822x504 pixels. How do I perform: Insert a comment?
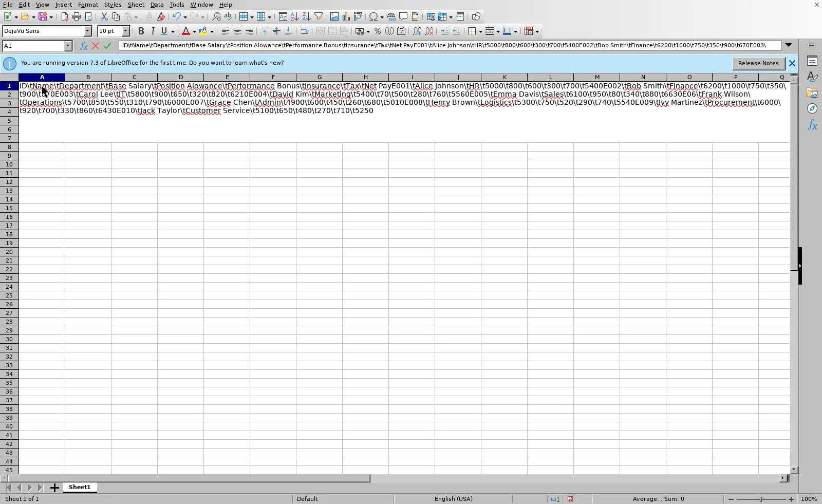click(x=403, y=16)
